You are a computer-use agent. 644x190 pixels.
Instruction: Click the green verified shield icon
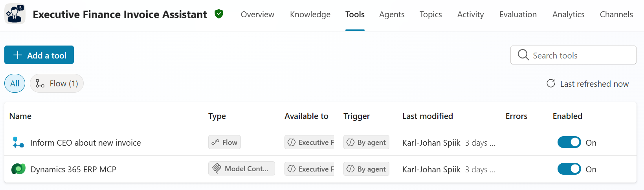point(219,14)
